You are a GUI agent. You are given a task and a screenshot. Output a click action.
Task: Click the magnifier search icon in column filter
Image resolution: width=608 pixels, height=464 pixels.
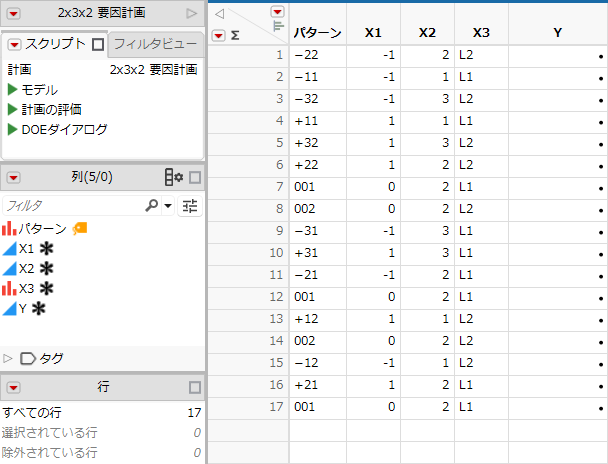(152, 205)
